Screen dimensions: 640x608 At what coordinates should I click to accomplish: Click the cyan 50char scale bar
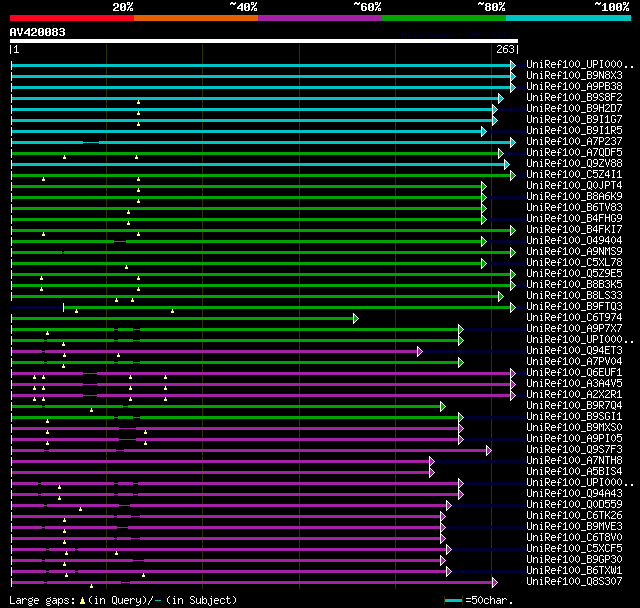point(453,600)
